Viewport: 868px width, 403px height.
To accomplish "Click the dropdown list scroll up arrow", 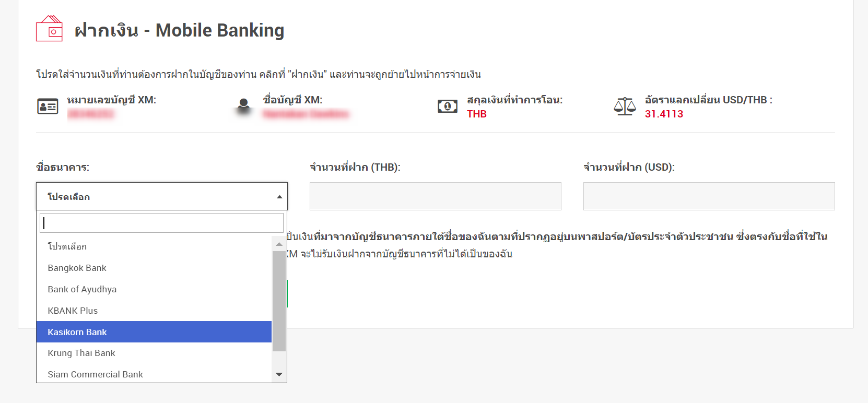I will coord(279,244).
